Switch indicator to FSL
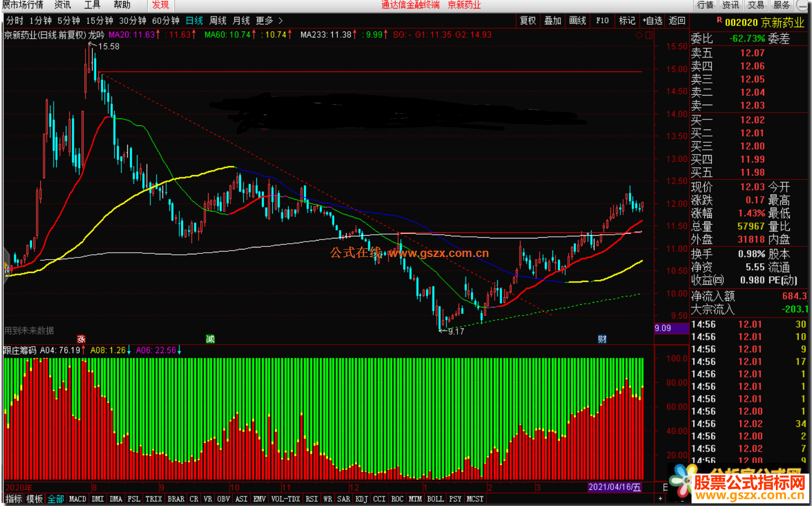812x506 pixels. (134, 499)
